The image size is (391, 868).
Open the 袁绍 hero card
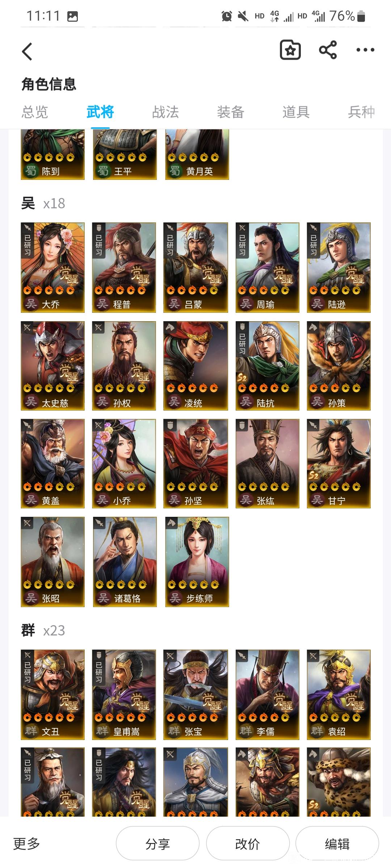click(x=339, y=694)
